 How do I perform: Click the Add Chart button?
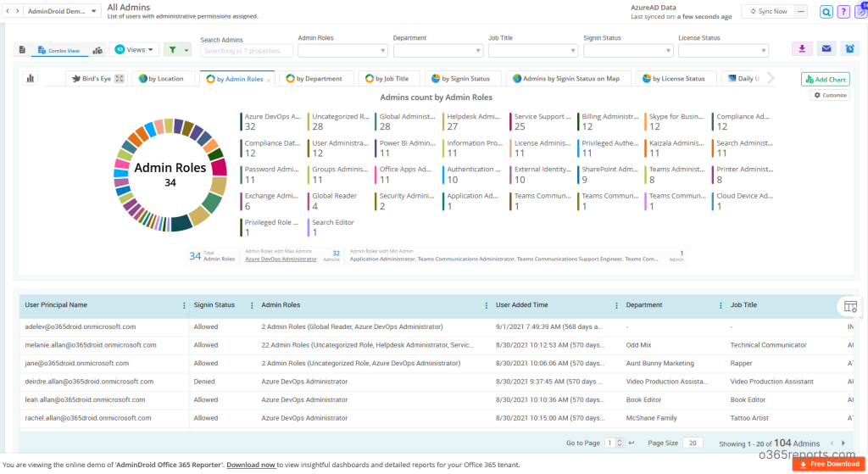click(825, 79)
